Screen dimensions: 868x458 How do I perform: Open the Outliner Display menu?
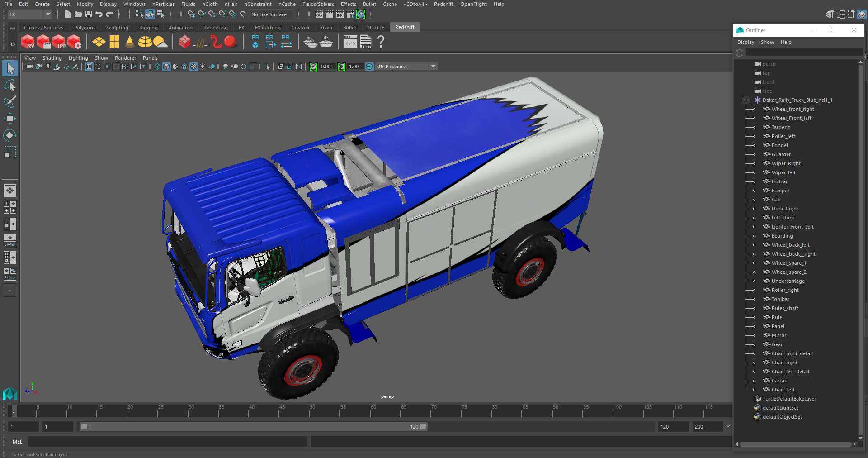tap(745, 42)
